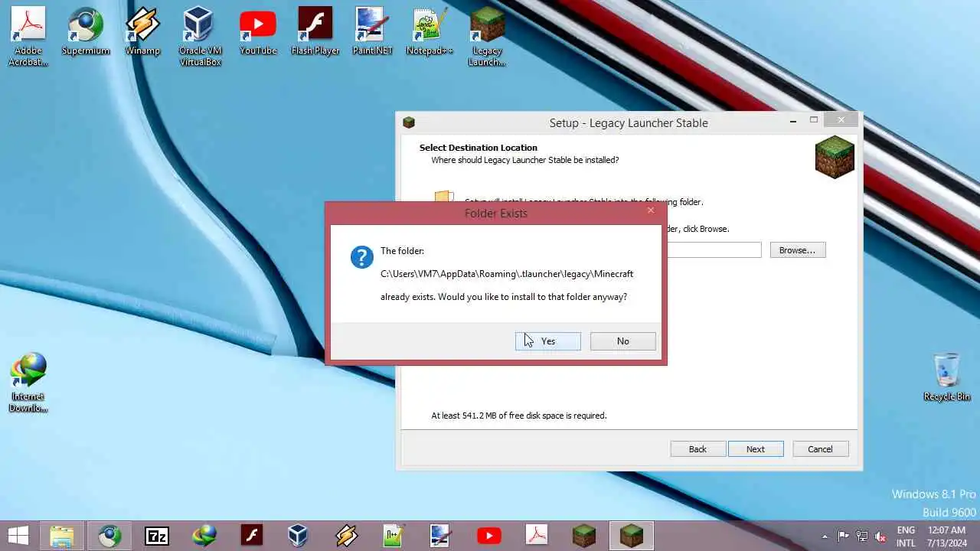This screenshot has width=980, height=551.
Task: Click the existing folder path text in dialog
Action: coord(507,274)
